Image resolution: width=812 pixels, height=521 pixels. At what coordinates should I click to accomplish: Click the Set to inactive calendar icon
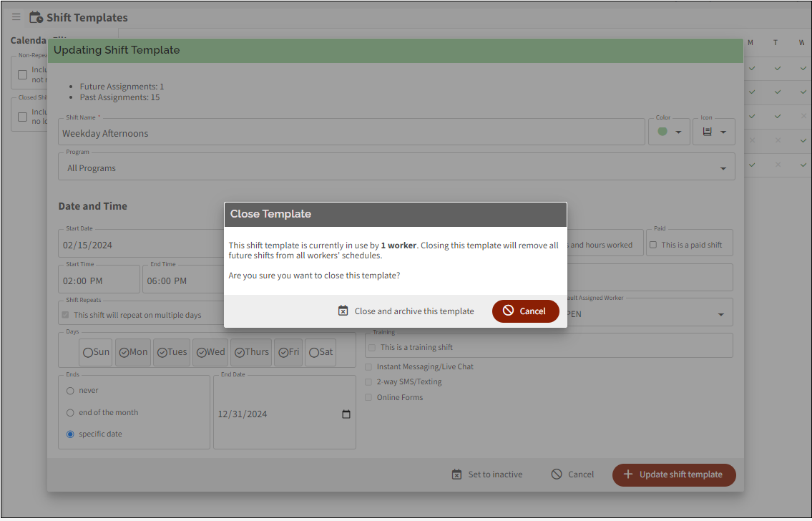[457, 474]
